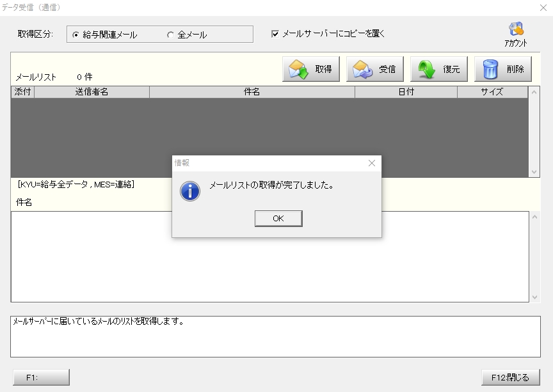Confirm the 情報 dialog with OK
553x392 pixels.
click(x=278, y=219)
